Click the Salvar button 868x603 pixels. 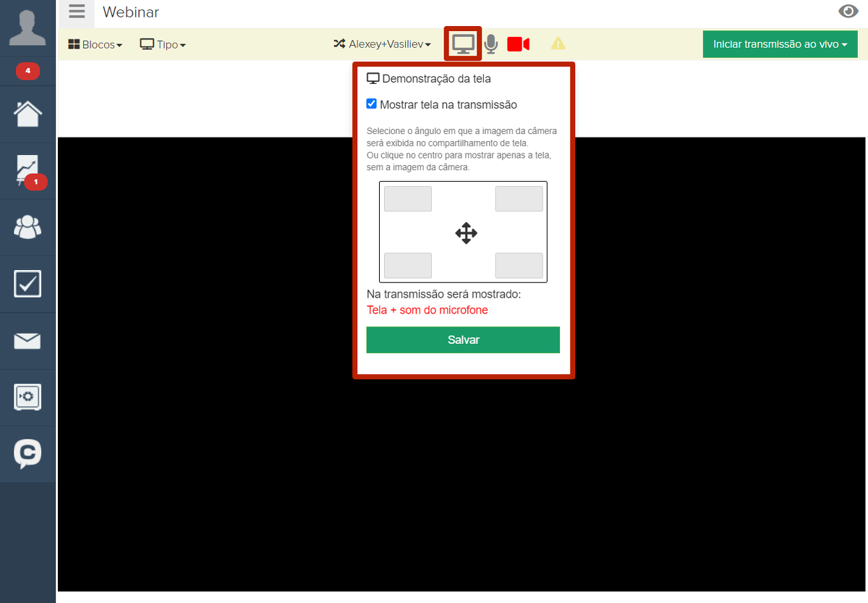pyautogui.click(x=463, y=340)
